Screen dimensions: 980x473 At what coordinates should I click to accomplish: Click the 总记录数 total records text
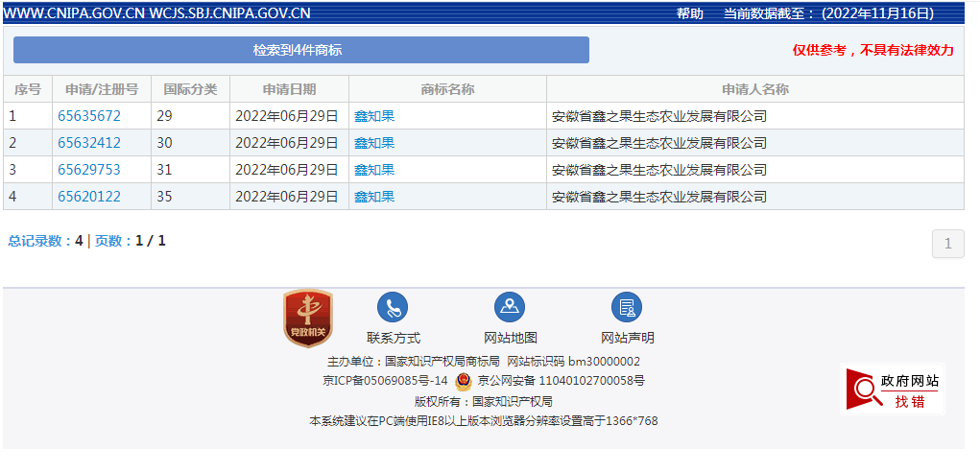[45, 241]
